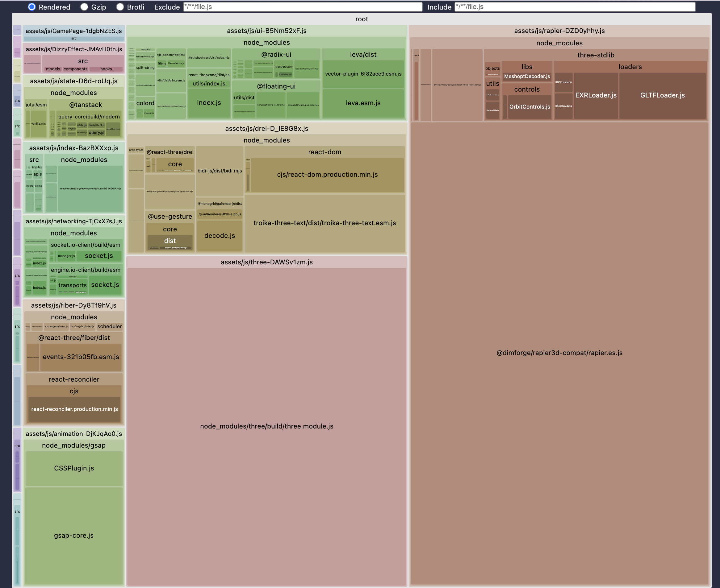Screen dimensions: 720x588
Task: Click the EXRLoader.js block
Action: click(x=596, y=96)
